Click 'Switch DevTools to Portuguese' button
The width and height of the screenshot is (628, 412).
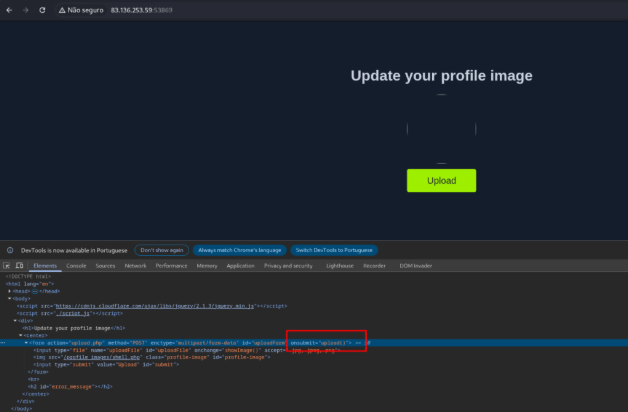(334, 249)
